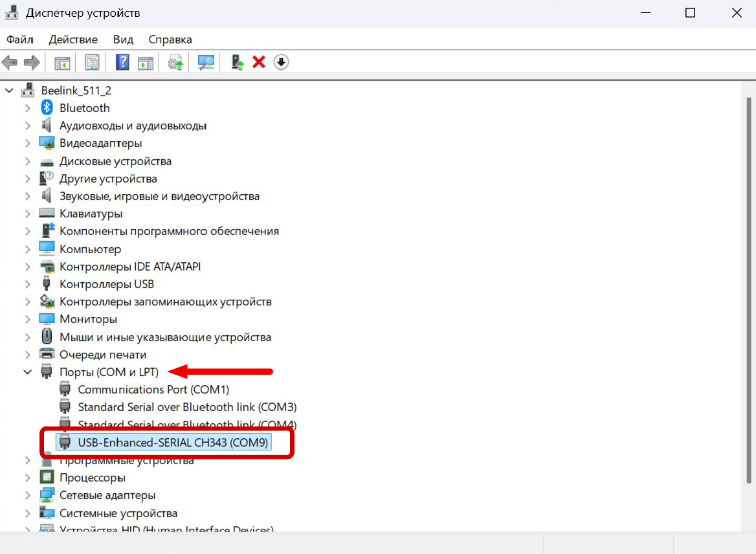Open the Вид menu
This screenshot has height=554, width=756.
tap(123, 39)
